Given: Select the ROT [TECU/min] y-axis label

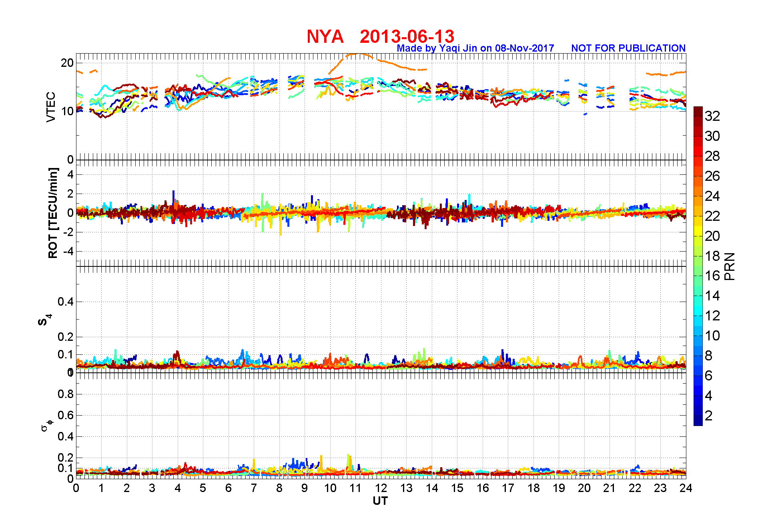Looking at the screenshot, I should tap(53, 213).
